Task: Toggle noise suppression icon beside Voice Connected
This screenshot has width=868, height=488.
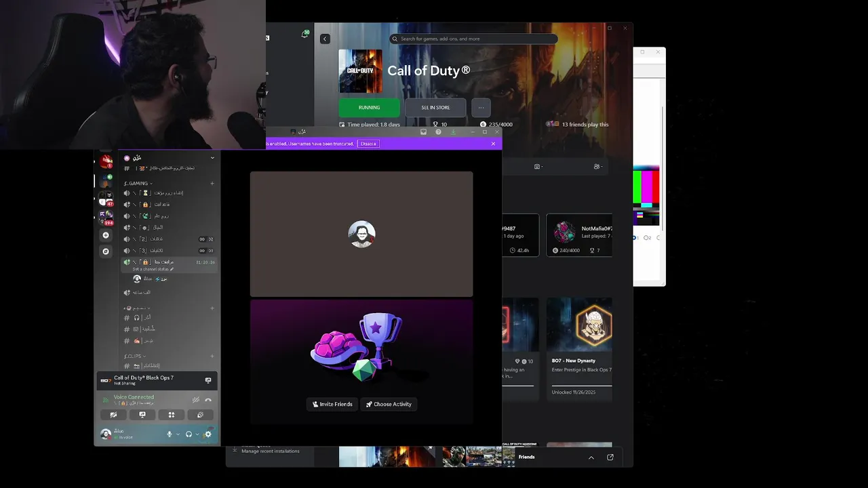Action: point(195,400)
